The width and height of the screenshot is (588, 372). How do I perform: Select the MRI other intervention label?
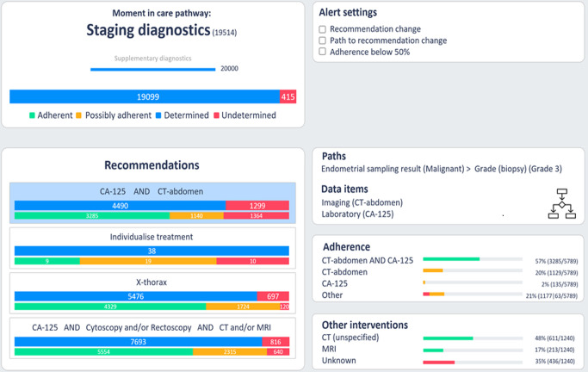pyautogui.click(x=330, y=350)
